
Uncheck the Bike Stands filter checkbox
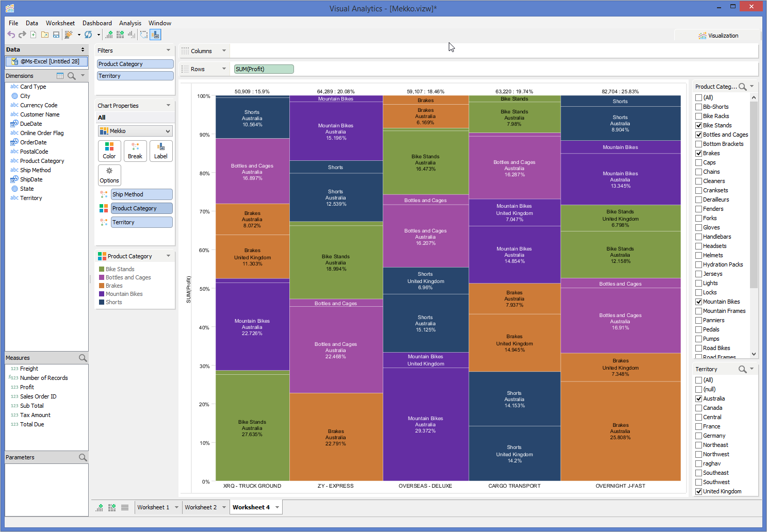coord(698,125)
